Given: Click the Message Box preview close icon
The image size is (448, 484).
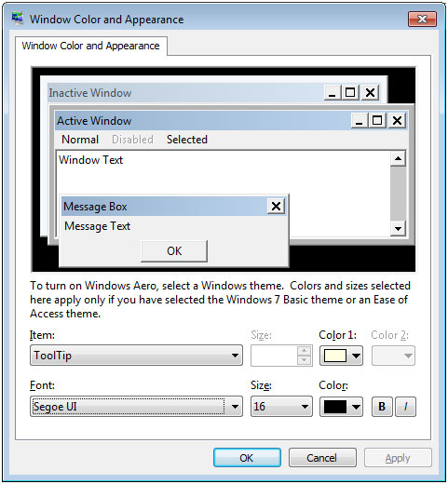Looking at the screenshot, I should click(x=276, y=206).
